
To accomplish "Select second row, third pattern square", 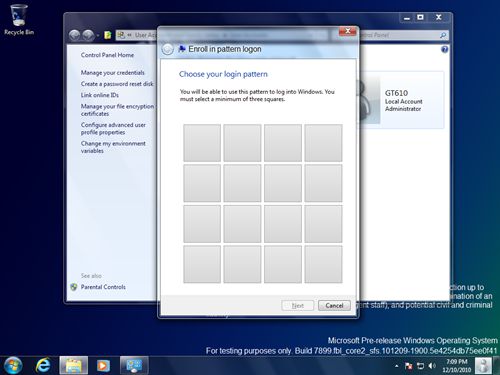I will point(283,183).
